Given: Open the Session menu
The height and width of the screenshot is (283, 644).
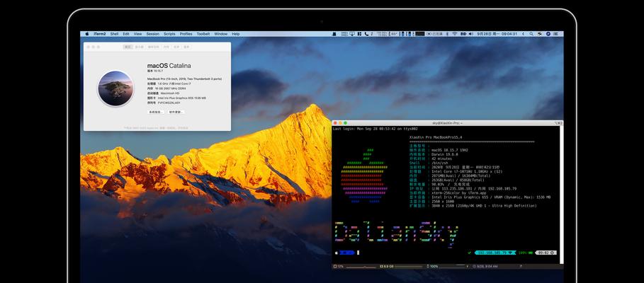Looking at the screenshot, I should click(152, 34).
